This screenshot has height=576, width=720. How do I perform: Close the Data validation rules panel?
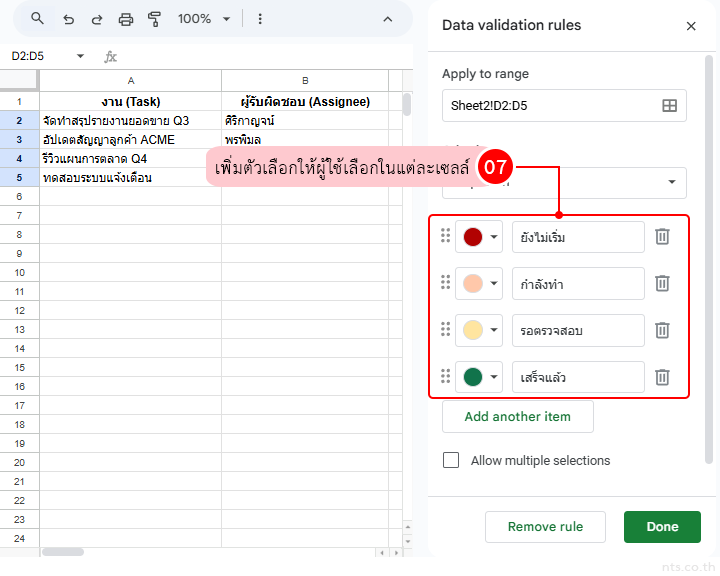[x=691, y=26]
